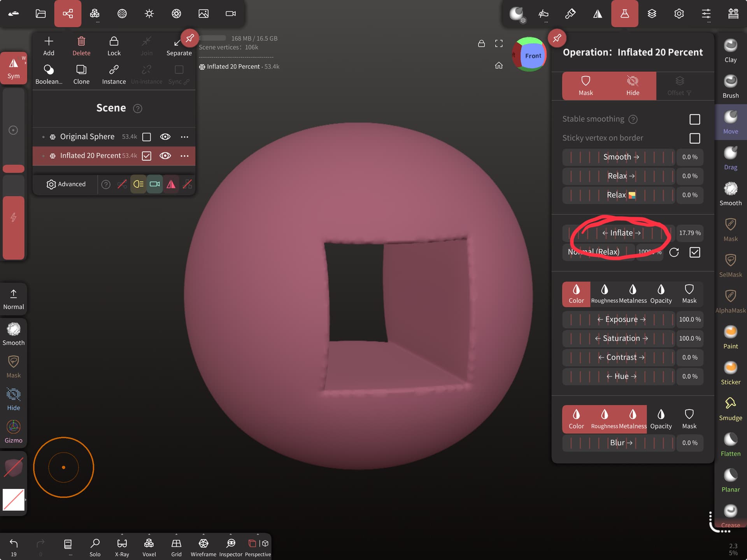The image size is (747, 560).
Task: Select Opacity tab above Exposure
Action: click(x=661, y=294)
